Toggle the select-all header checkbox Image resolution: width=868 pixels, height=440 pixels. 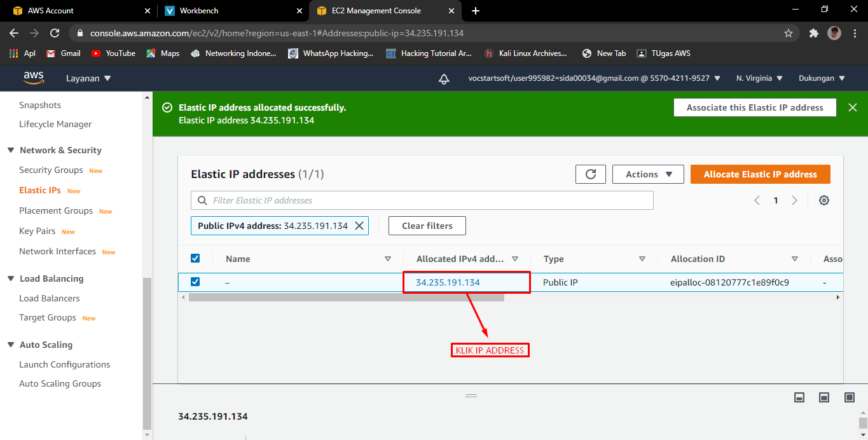point(195,258)
